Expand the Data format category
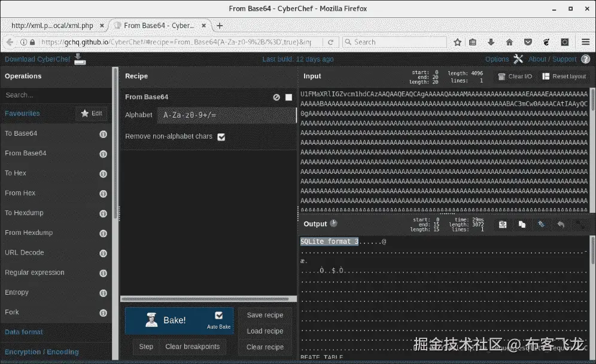The image size is (596, 364). [x=23, y=332]
